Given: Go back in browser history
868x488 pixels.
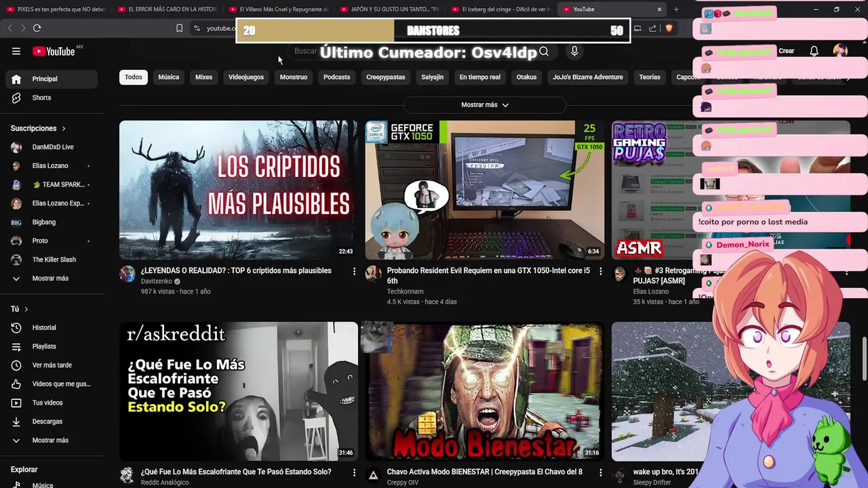Looking at the screenshot, I should coord(9,28).
